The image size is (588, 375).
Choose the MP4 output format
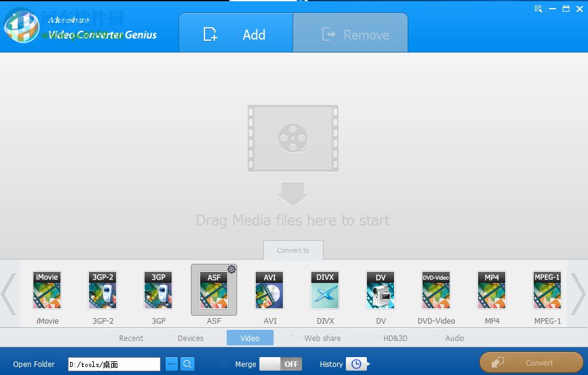(491, 290)
